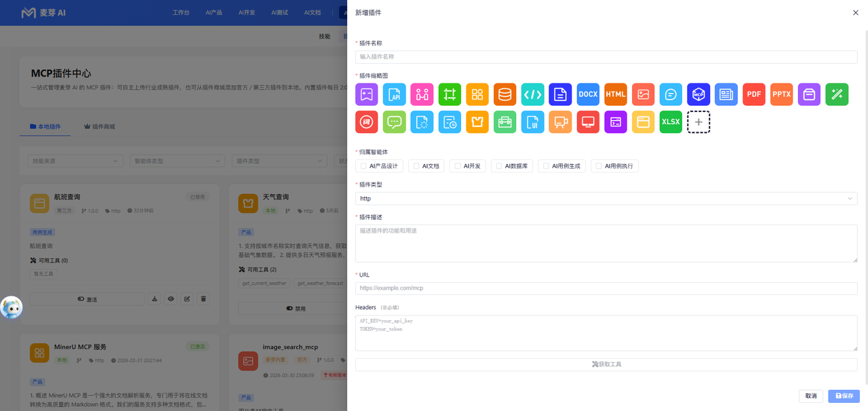The width and height of the screenshot is (868, 411).
Task: Pick the PPTX thumbnail icon
Action: [x=782, y=94]
